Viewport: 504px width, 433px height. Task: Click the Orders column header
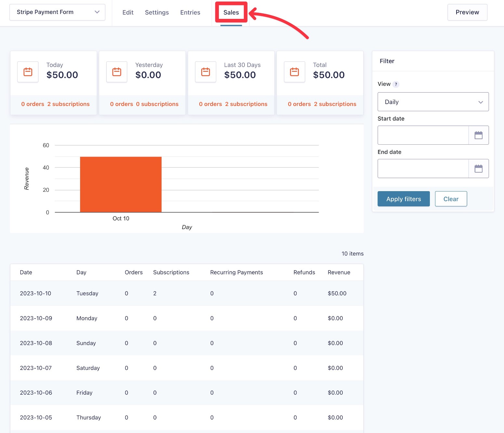click(134, 272)
